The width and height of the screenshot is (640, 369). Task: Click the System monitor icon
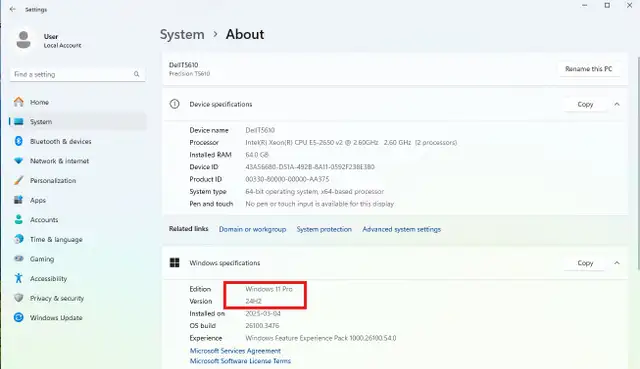[x=19, y=122]
